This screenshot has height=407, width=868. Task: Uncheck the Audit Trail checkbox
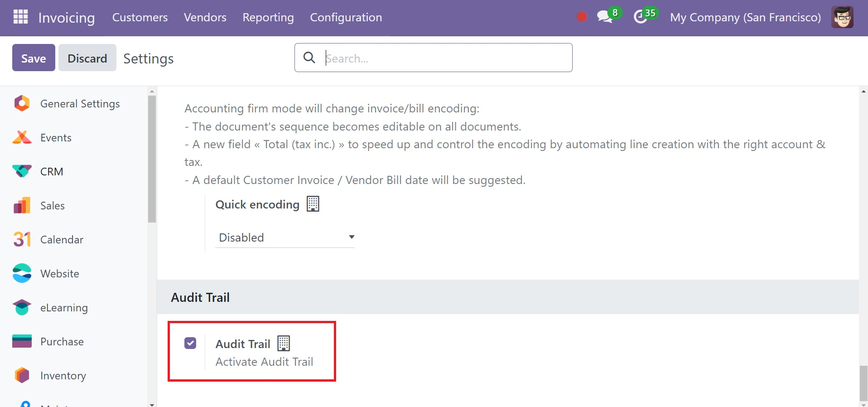190,343
